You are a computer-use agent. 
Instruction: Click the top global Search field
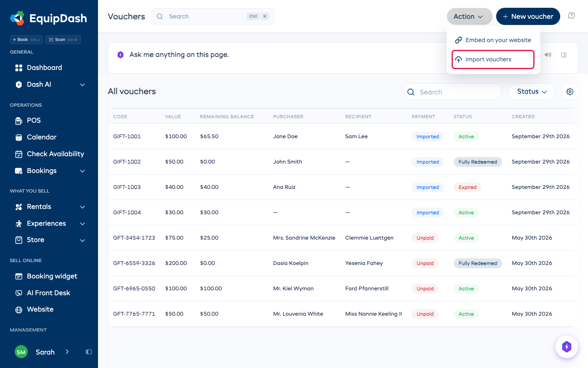click(213, 16)
